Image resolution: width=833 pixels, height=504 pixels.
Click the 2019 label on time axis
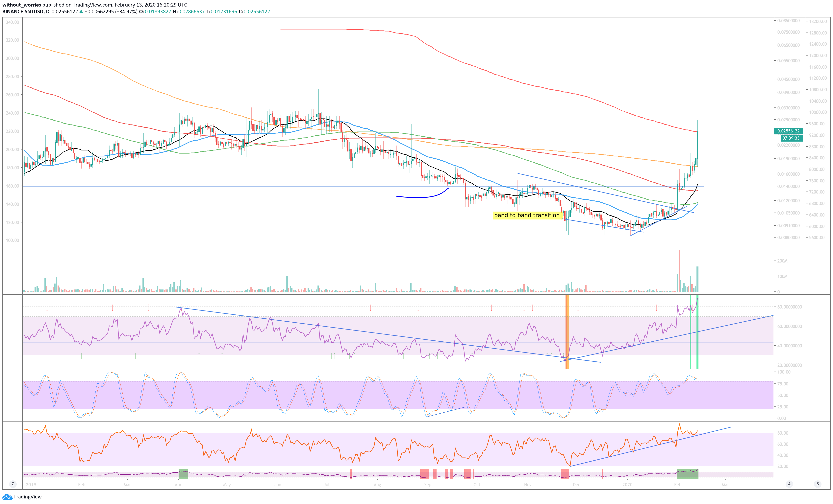click(31, 485)
